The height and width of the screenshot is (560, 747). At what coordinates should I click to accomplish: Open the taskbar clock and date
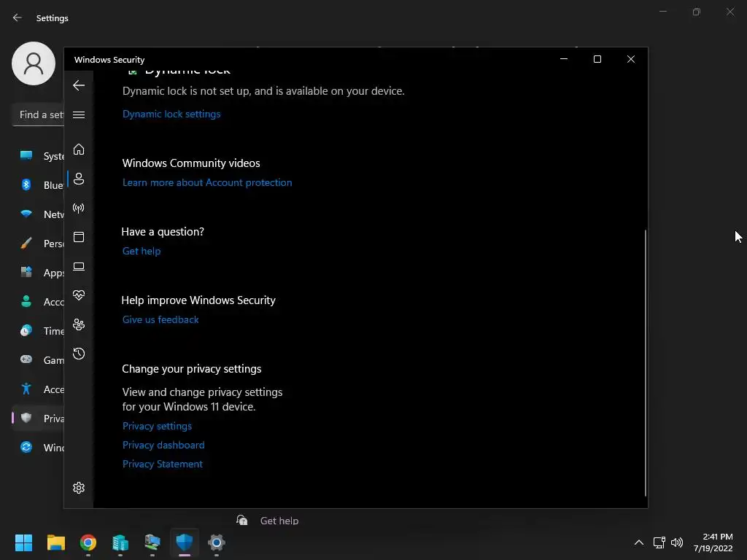tap(713, 542)
